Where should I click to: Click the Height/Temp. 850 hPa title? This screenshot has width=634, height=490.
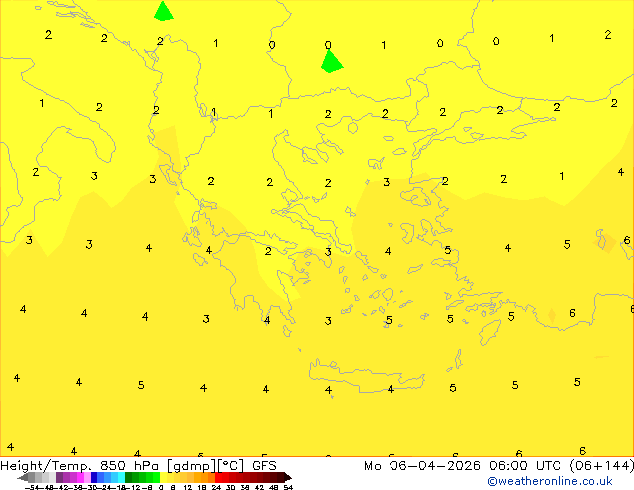[79, 466]
